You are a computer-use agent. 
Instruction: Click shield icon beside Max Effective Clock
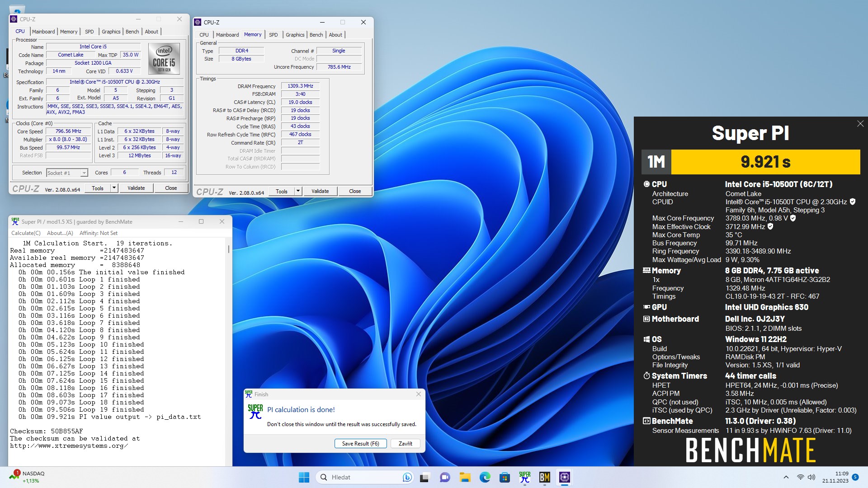point(770,227)
